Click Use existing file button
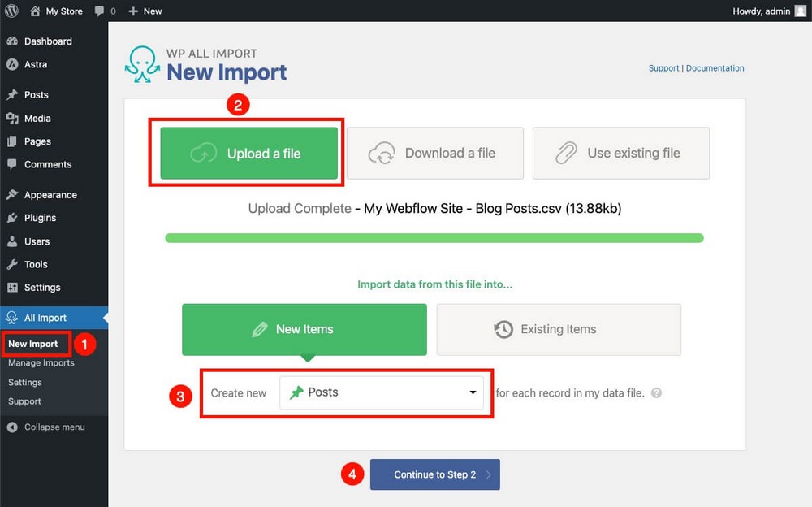812x507 pixels. tap(621, 154)
